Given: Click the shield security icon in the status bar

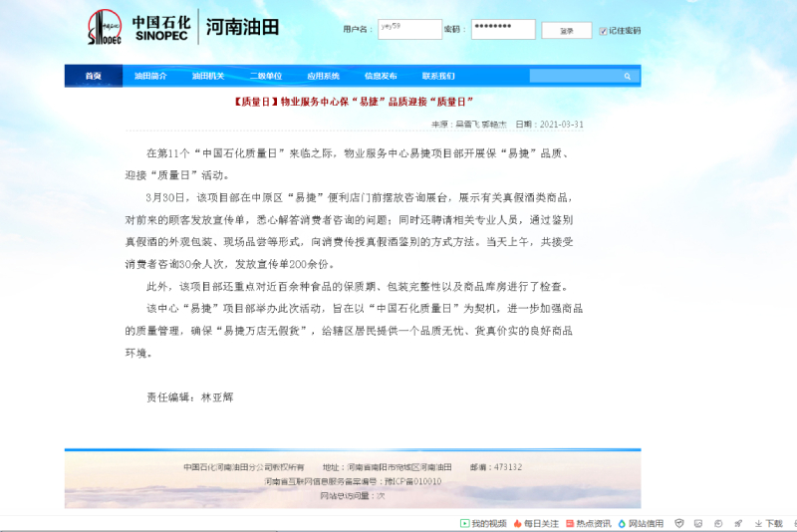Looking at the screenshot, I should pyautogui.click(x=679, y=523).
